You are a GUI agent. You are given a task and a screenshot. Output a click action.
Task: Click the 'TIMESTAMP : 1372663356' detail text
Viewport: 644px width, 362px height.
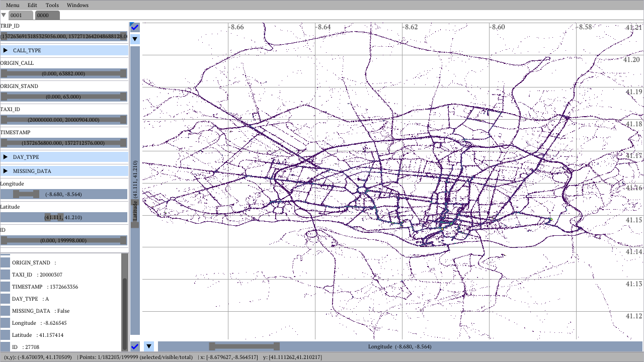[45, 287]
